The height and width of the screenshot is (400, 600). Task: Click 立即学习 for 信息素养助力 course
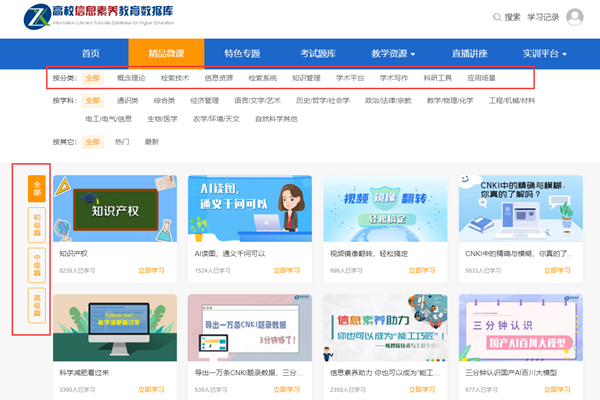coord(422,390)
